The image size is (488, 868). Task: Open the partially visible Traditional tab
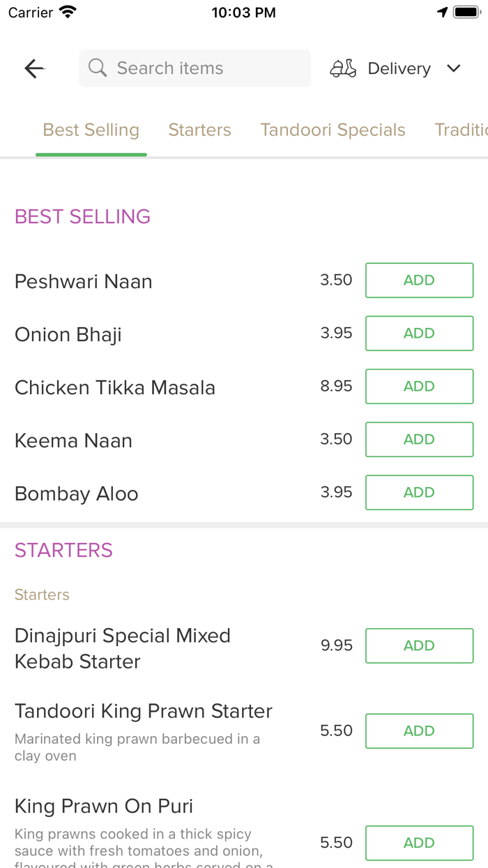click(x=460, y=130)
